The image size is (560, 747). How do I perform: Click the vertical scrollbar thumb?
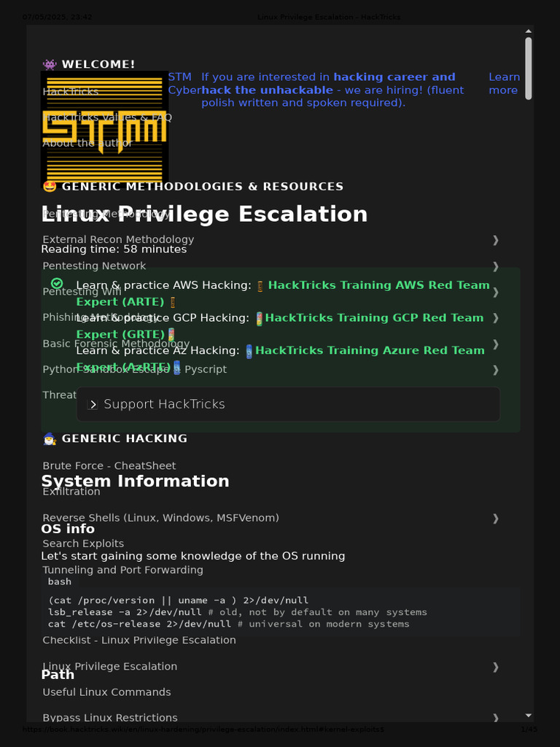(528, 69)
